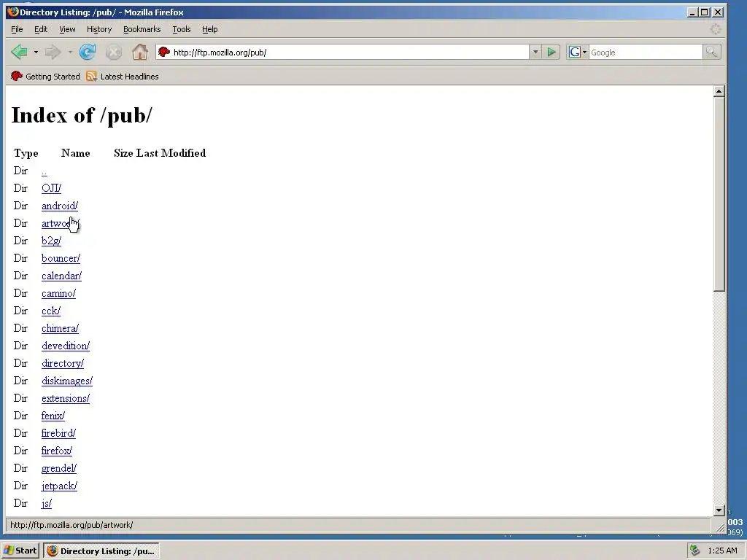The width and height of the screenshot is (747, 560).
Task: Click the Stop loading icon
Action: pos(113,52)
